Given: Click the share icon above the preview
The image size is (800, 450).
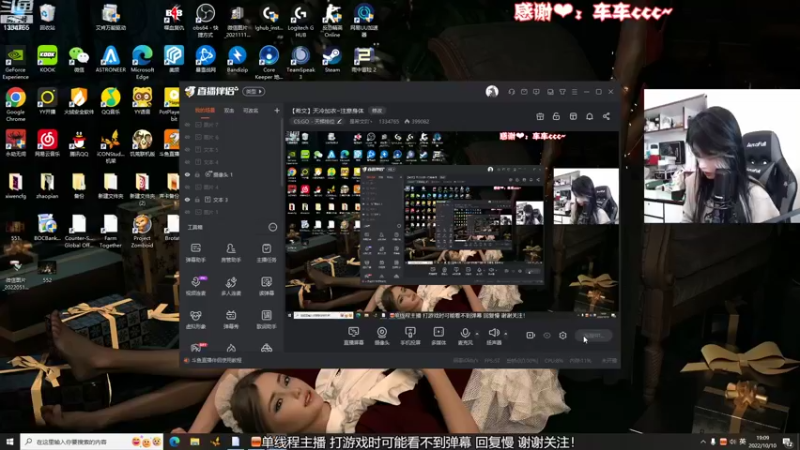Looking at the screenshot, I should [x=606, y=116].
